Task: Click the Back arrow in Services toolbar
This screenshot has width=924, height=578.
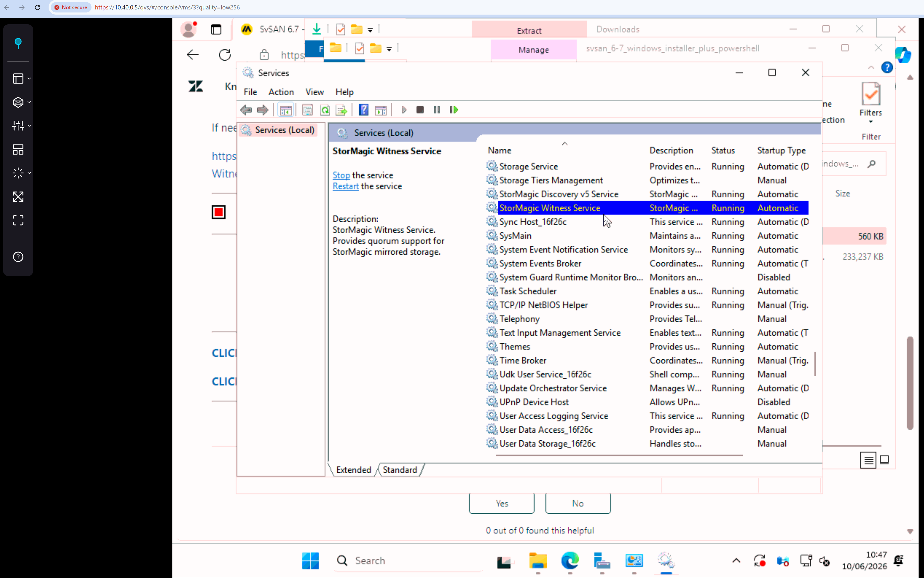Action: pos(246,110)
